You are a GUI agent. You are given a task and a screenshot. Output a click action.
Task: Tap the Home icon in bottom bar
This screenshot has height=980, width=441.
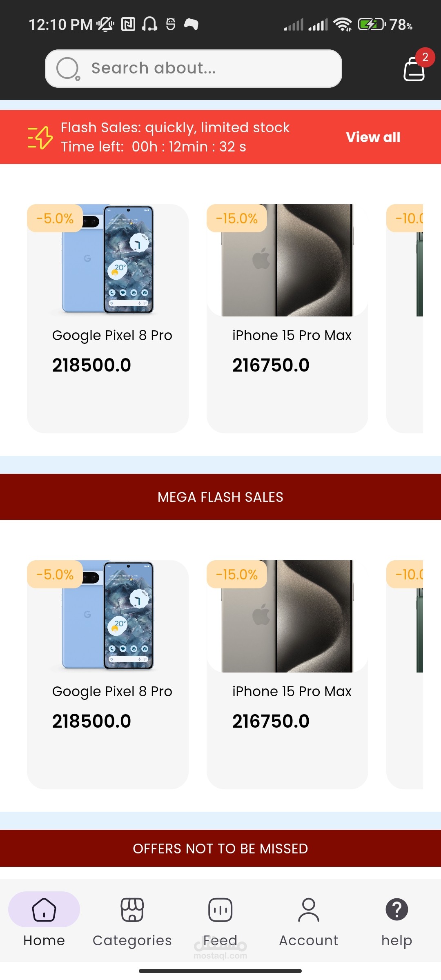[44, 910]
